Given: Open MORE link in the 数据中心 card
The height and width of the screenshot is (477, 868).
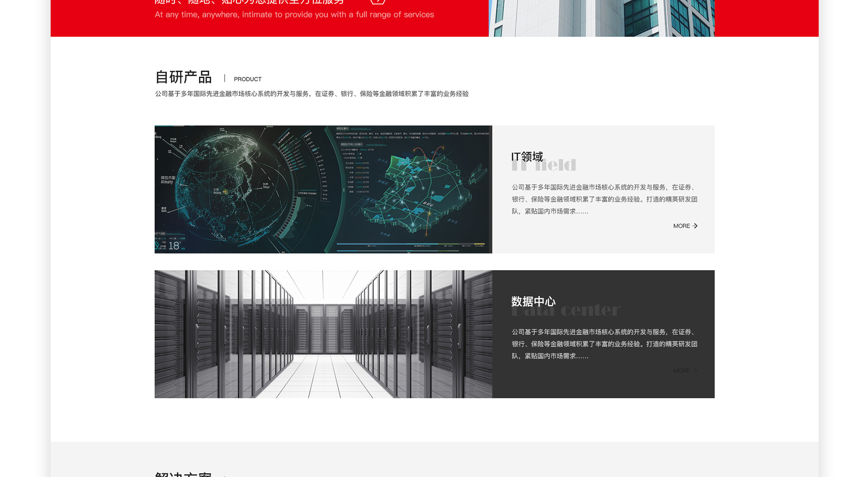Looking at the screenshot, I should point(681,371).
